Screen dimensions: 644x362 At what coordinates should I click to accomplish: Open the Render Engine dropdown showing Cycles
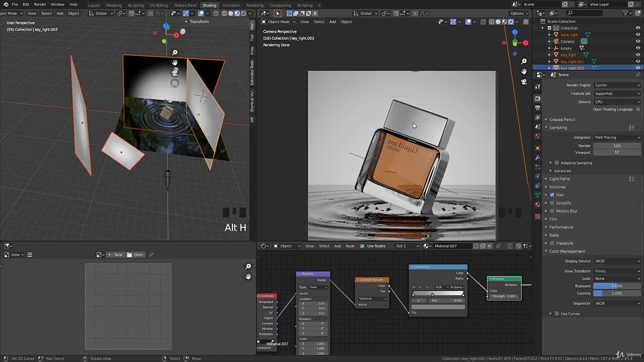(x=617, y=85)
